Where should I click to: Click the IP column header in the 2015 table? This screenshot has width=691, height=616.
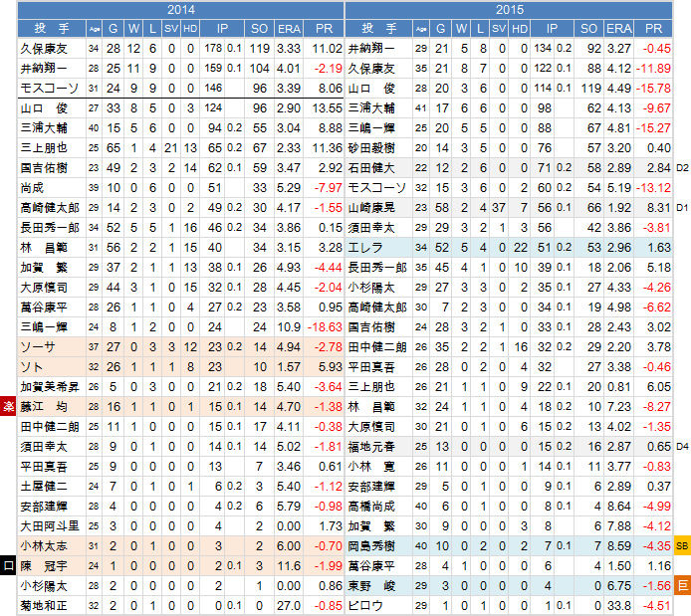point(552,29)
